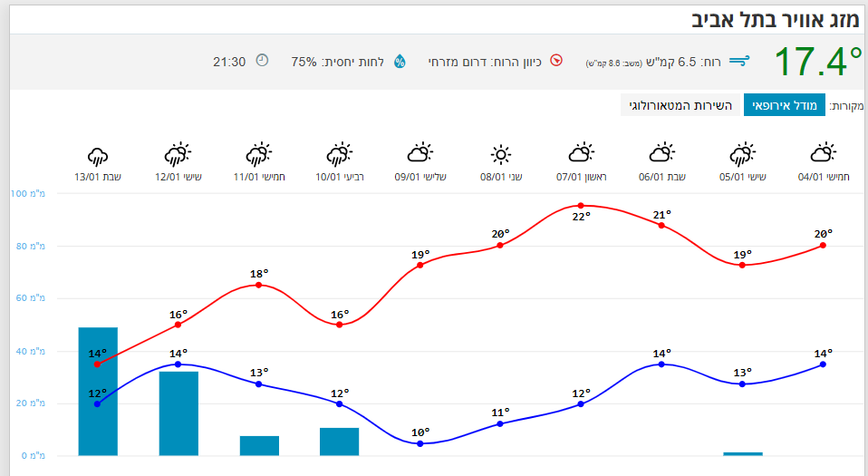Click the wind speed icon
The height and width of the screenshot is (476, 868).
[740, 62]
